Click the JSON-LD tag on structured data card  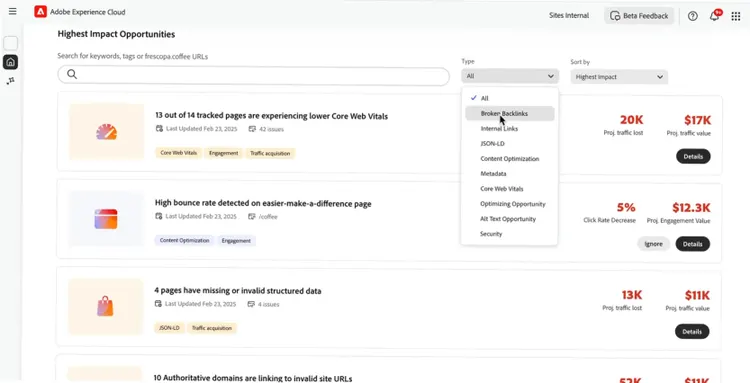(x=169, y=328)
